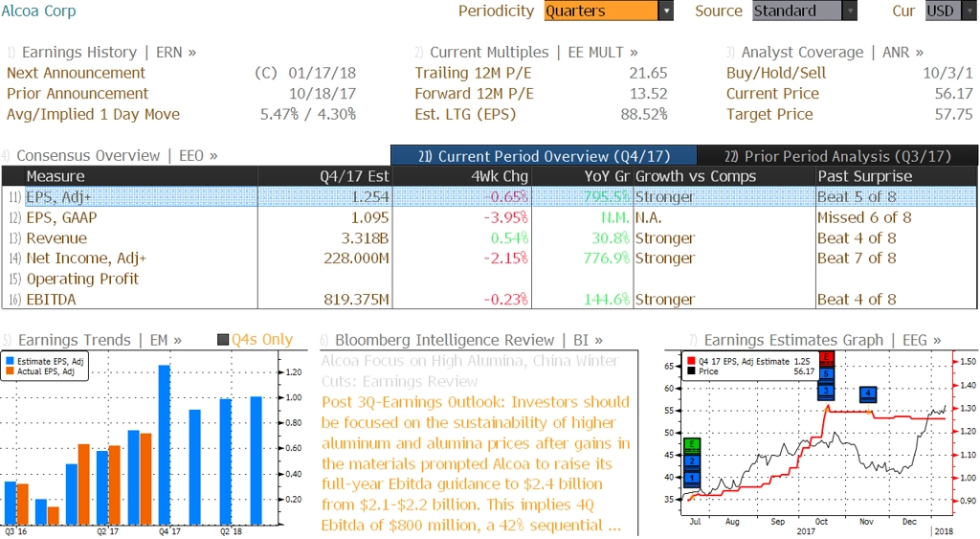Click Est. LTG (EPS) value 88.52%
The image size is (980, 539).
[644, 115]
